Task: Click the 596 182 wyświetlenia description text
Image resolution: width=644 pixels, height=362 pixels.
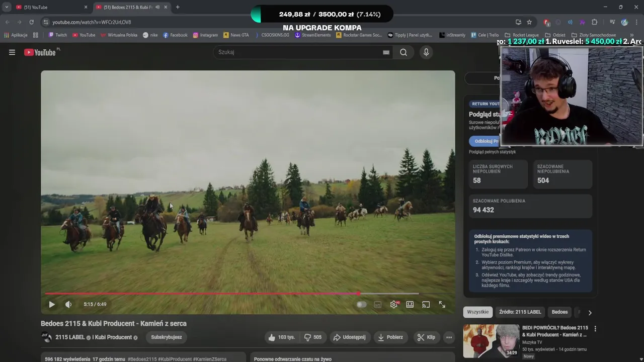Action: [67, 359]
